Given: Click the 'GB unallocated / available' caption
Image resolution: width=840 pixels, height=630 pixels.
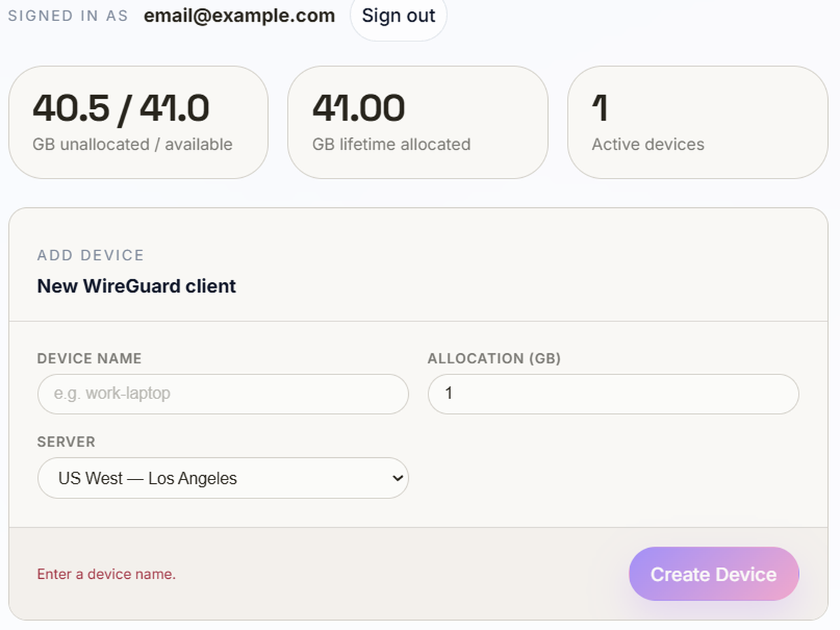Looking at the screenshot, I should pyautogui.click(x=132, y=145).
